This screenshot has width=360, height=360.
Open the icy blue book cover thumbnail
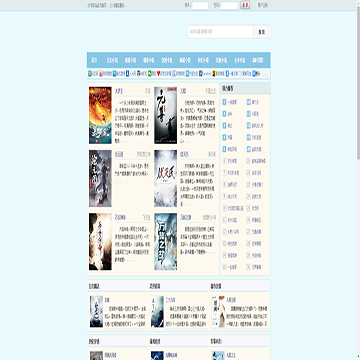[x=165, y=242]
